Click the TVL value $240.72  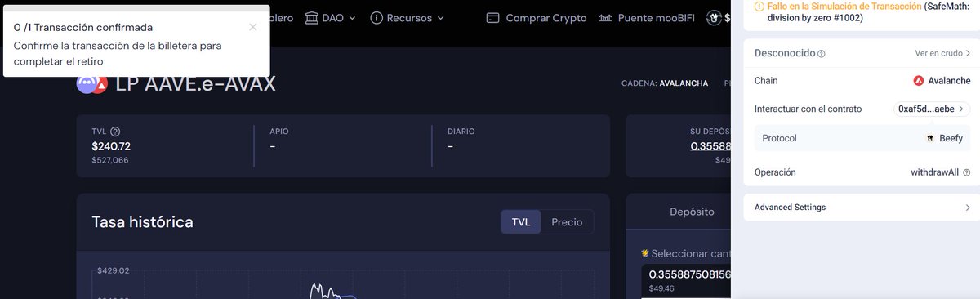(x=111, y=146)
